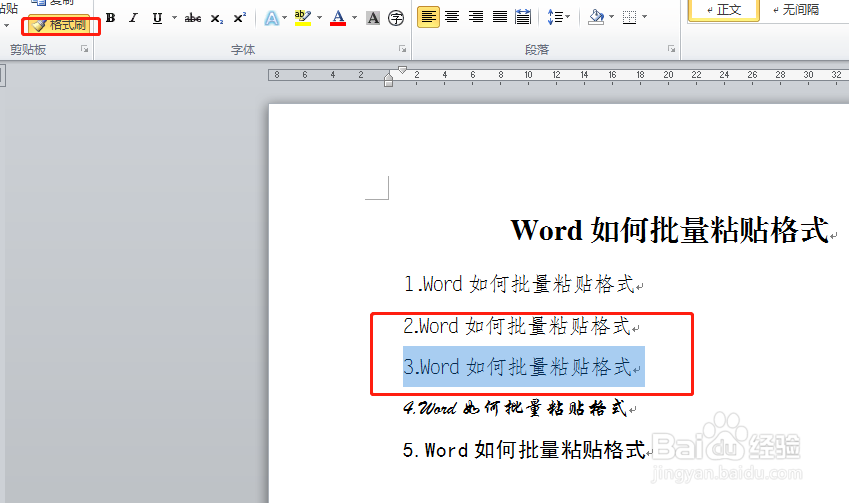Apply distributed alignment

pos(523,17)
